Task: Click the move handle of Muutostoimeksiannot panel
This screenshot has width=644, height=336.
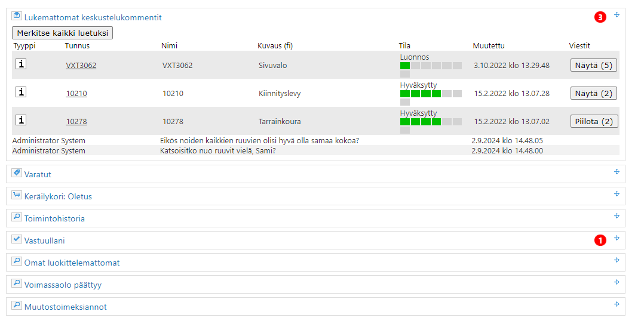Action: [617, 304]
